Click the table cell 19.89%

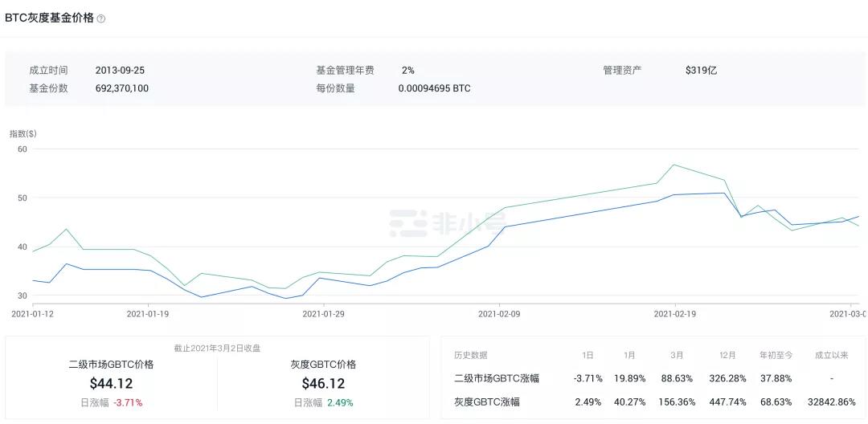click(628, 379)
